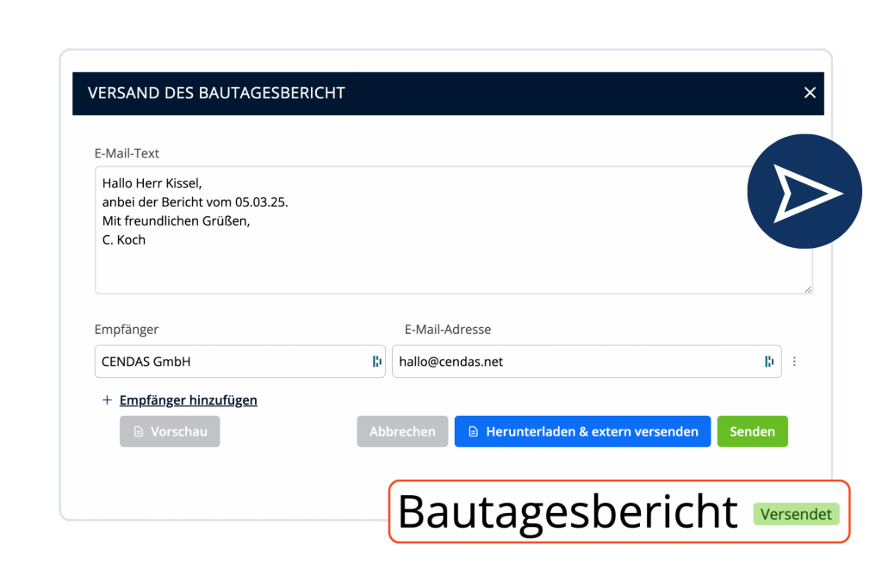Open the Vorschau preview

[x=170, y=430]
